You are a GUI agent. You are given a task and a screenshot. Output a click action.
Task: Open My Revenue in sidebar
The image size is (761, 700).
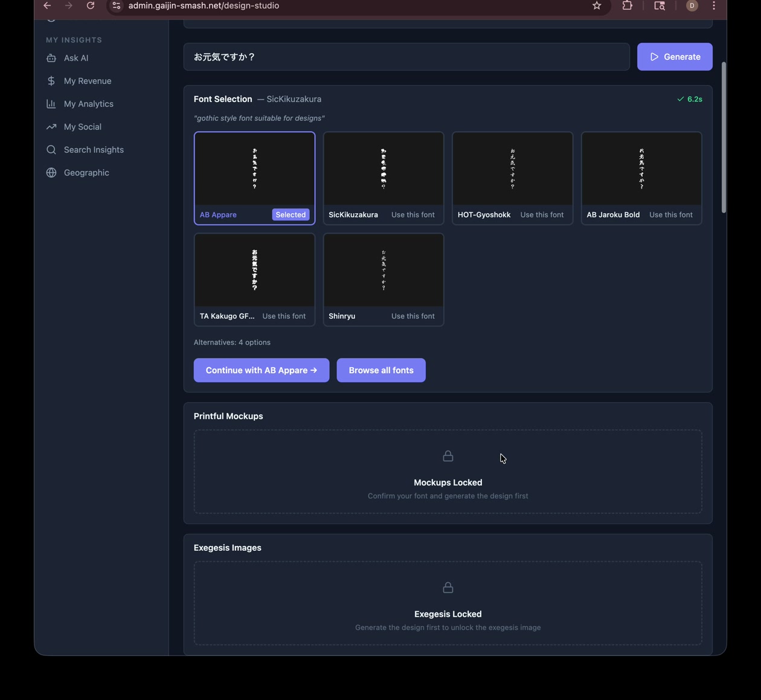(x=87, y=81)
